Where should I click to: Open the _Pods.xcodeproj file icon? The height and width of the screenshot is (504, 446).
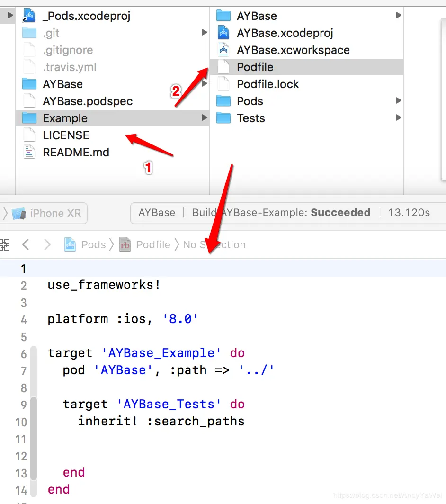[29, 16]
